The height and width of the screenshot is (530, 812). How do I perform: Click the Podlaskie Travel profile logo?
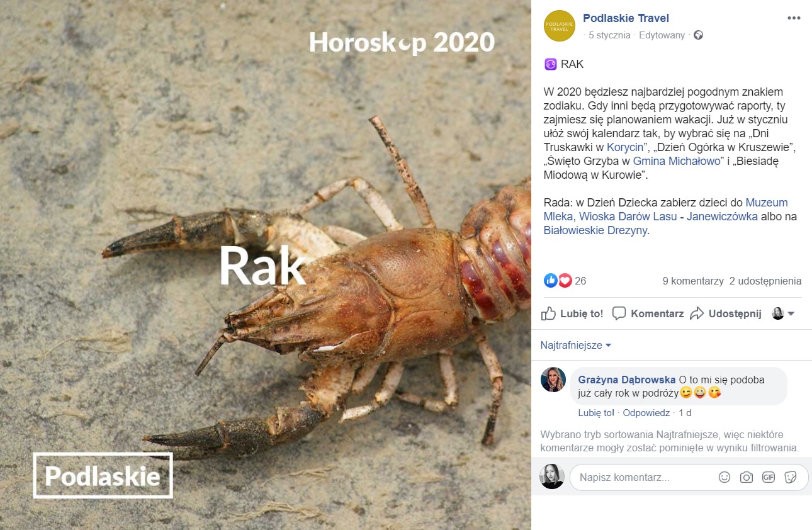(x=560, y=26)
